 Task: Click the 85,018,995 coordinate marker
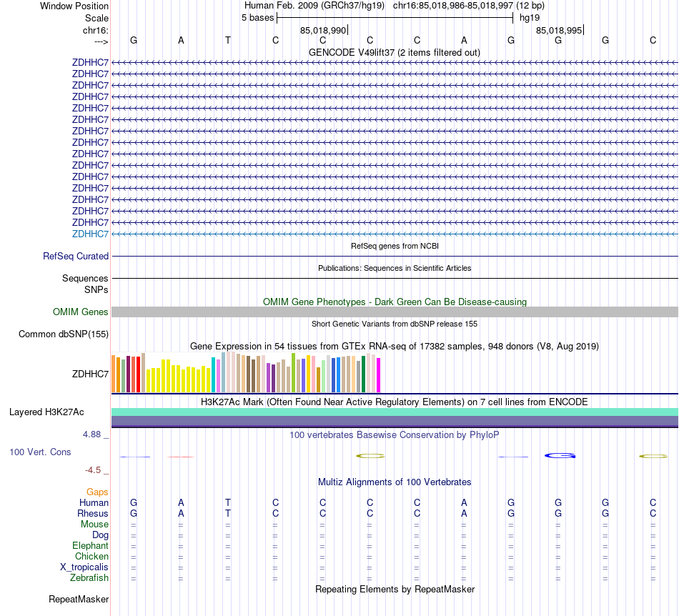559,30
